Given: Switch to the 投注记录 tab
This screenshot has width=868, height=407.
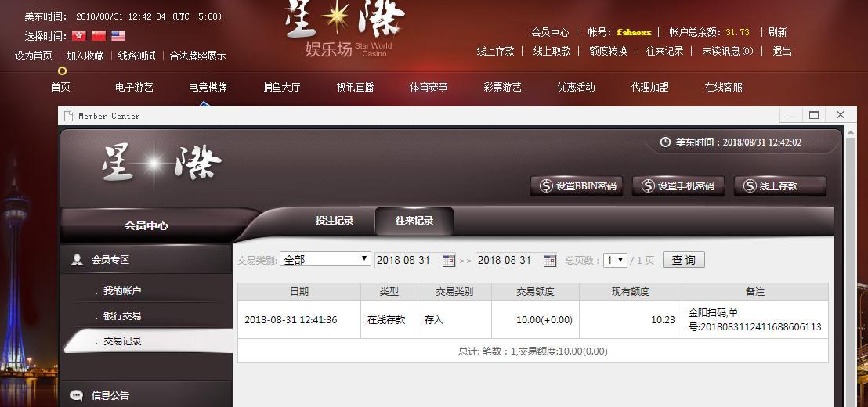Looking at the screenshot, I should pos(335,221).
